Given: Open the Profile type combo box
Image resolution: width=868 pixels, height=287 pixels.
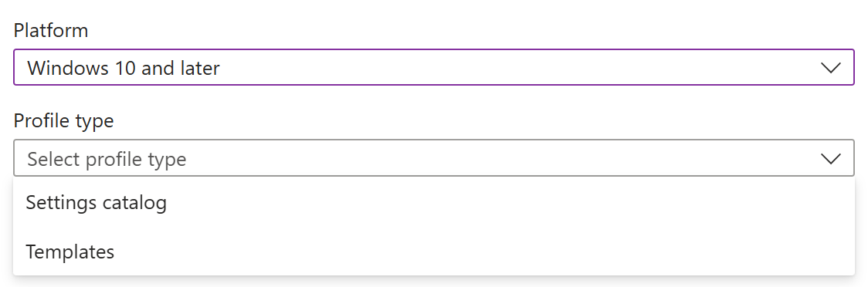Looking at the screenshot, I should [433, 158].
